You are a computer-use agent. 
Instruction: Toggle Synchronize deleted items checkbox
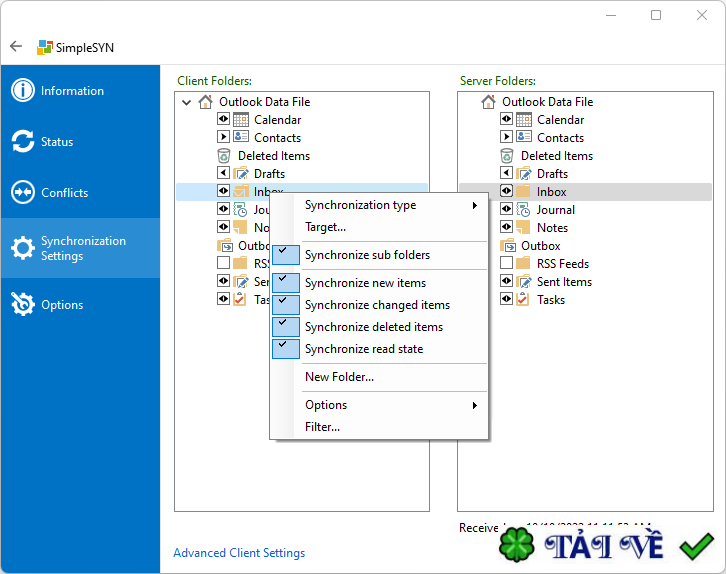286,327
